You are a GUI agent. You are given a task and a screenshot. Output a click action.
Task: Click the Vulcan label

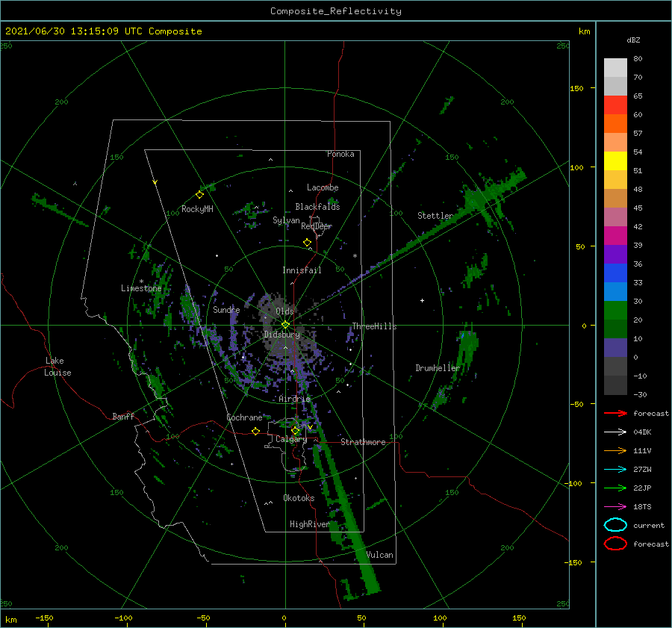[x=380, y=555]
